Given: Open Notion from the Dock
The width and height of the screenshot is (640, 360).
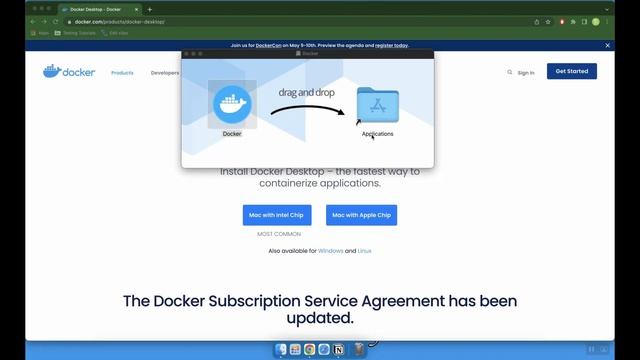Looking at the screenshot, I should click(338, 349).
